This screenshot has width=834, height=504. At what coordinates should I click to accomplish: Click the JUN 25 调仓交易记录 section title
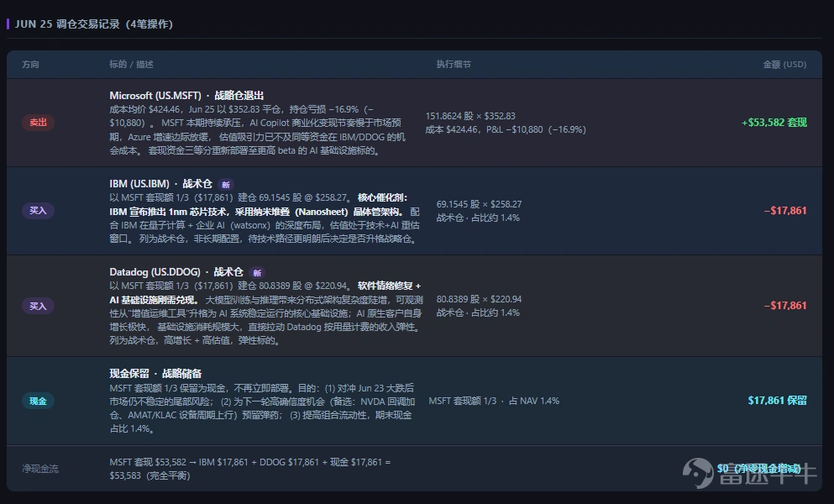click(x=93, y=24)
